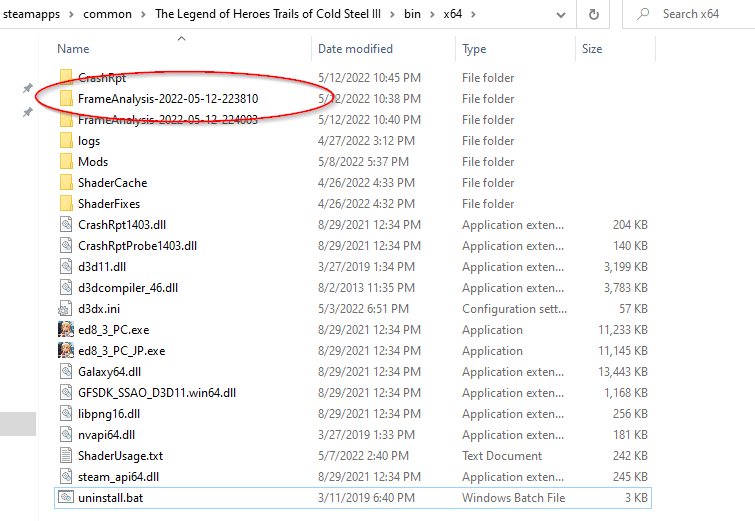Select the Mods folder icon
This screenshot has height=521, width=755.
(66, 161)
